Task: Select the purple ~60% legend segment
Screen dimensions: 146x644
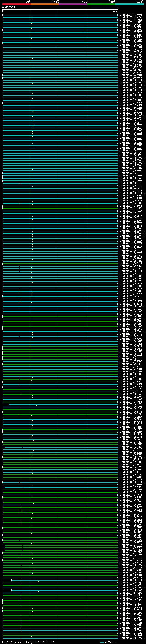Action: coord(73,4)
